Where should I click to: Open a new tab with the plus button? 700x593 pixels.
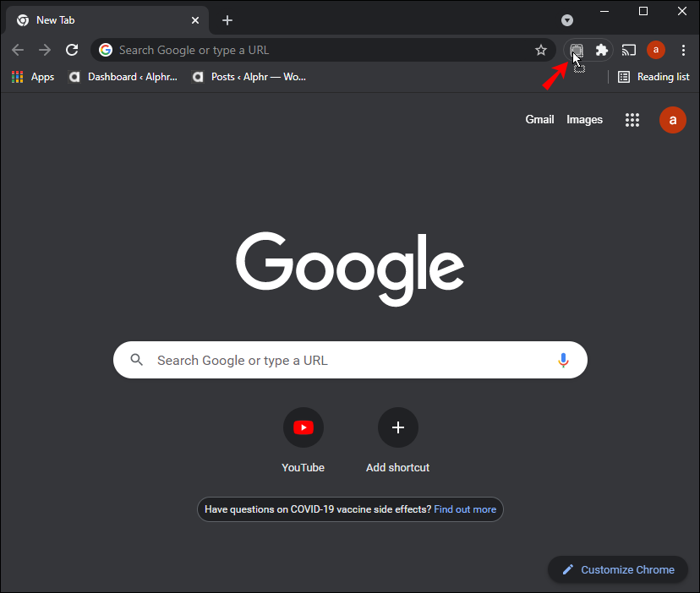pos(227,20)
